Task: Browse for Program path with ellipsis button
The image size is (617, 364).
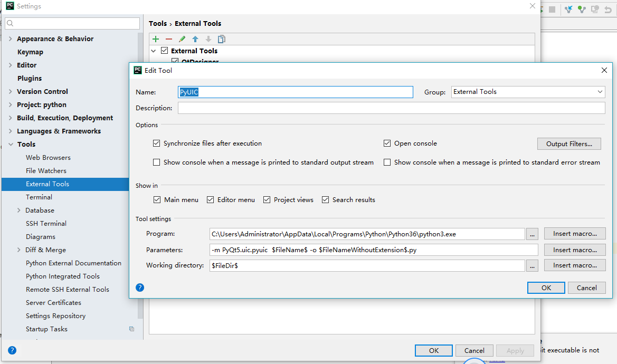Action: (532, 234)
